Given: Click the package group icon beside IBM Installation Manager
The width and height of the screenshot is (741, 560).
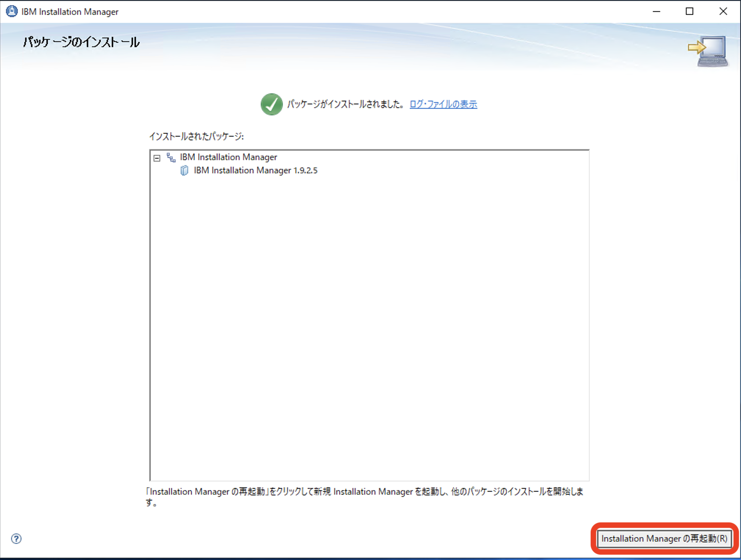Looking at the screenshot, I should [171, 157].
